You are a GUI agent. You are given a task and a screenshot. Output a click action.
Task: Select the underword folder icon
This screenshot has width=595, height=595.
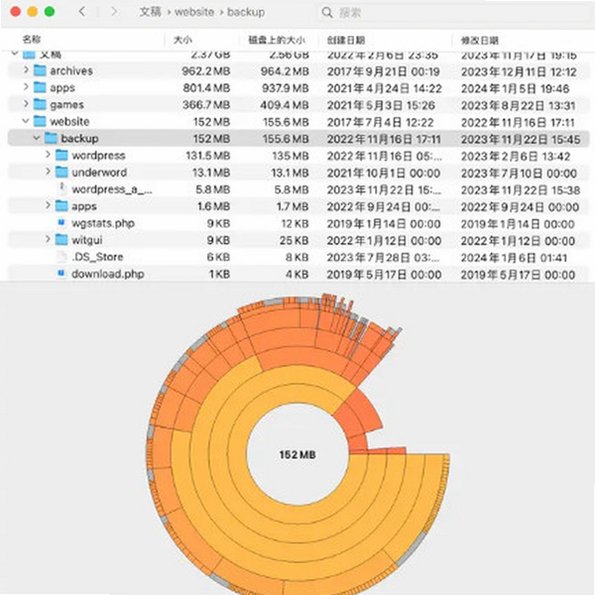pyautogui.click(x=61, y=172)
